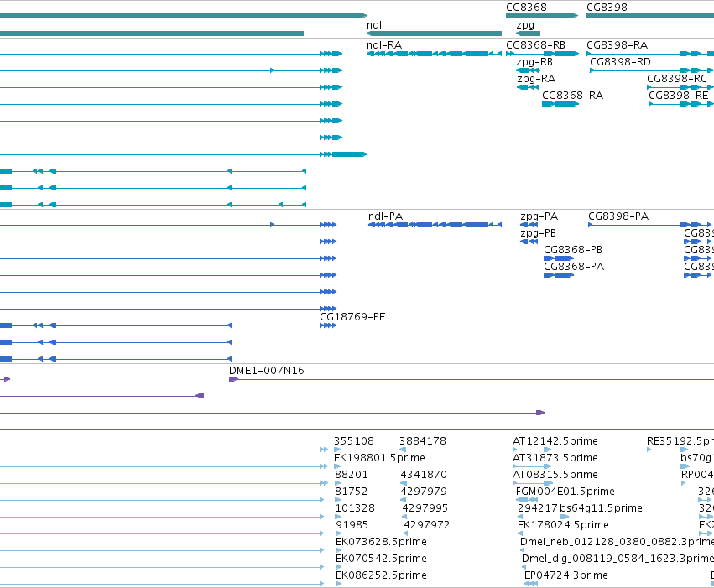Select the CG8368-PA protein label

(574, 267)
